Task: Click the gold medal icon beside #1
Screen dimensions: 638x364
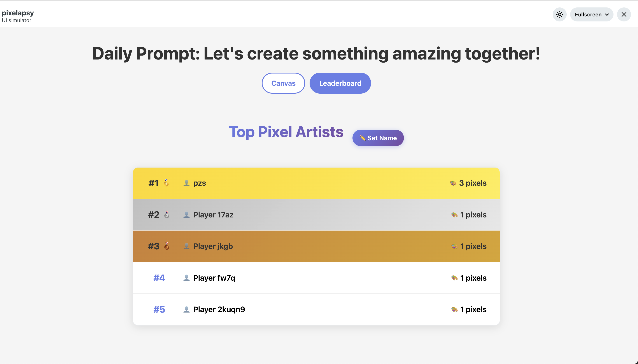Action: (166, 183)
